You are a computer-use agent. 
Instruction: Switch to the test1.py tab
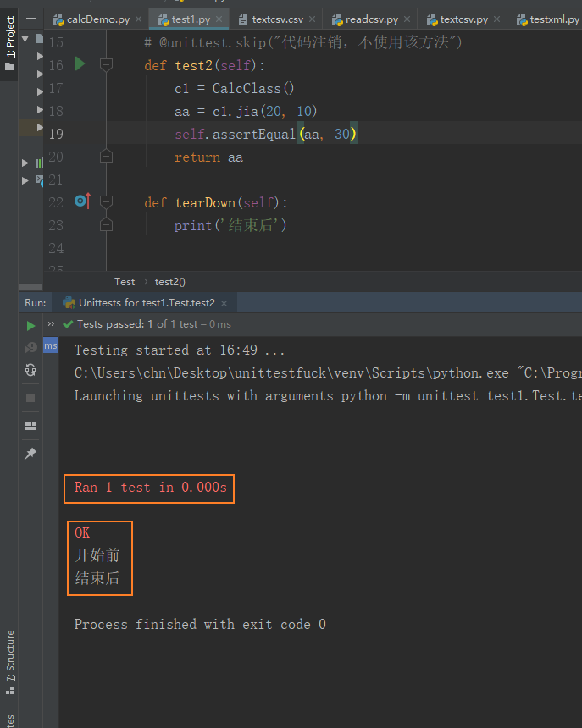191,19
